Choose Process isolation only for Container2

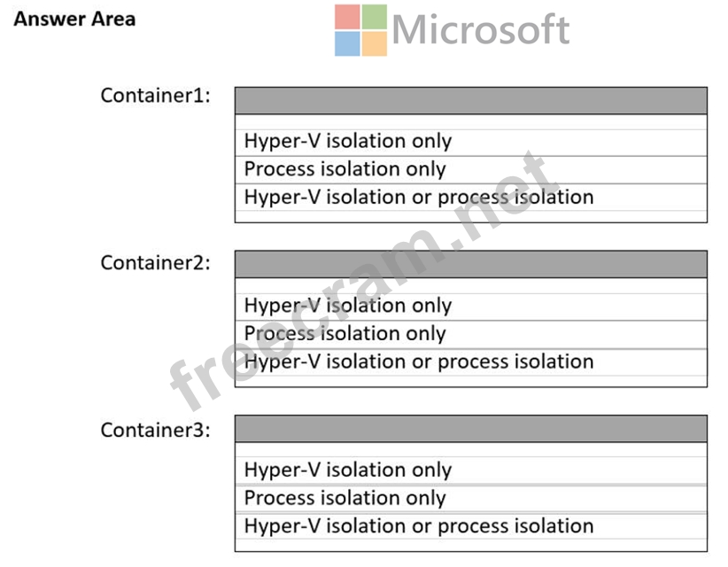coord(345,334)
